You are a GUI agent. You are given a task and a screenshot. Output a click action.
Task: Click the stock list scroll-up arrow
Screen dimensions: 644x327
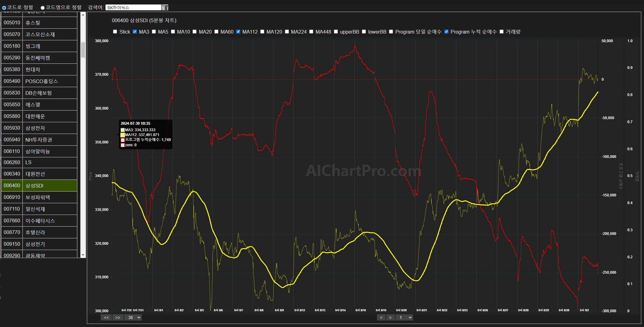(83, 14)
